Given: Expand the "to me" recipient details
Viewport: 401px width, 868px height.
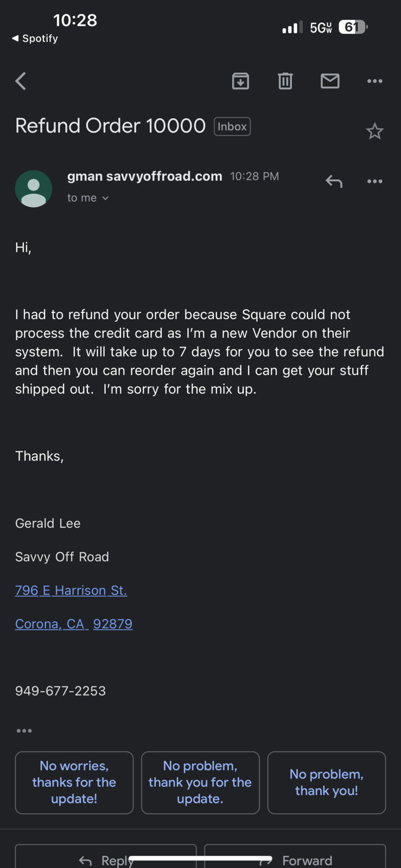Looking at the screenshot, I should pos(88,198).
